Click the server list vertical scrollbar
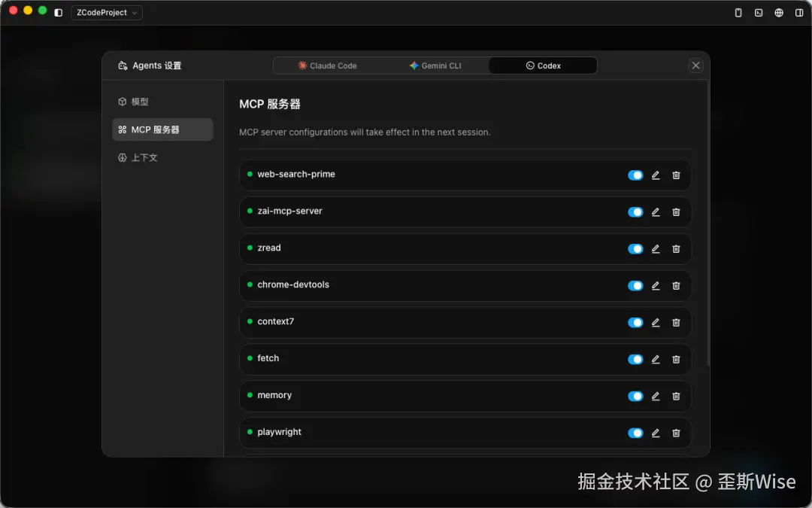 click(708, 223)
